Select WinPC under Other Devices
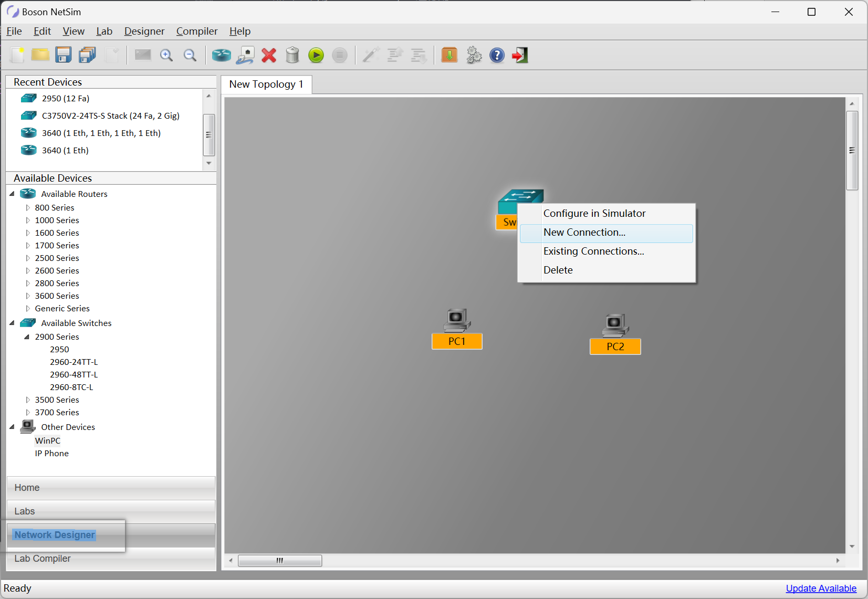 coord(48,441)
